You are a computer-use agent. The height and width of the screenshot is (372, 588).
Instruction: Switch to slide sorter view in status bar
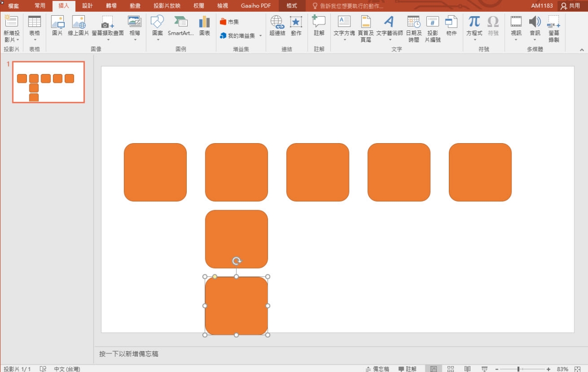[451, 369]
